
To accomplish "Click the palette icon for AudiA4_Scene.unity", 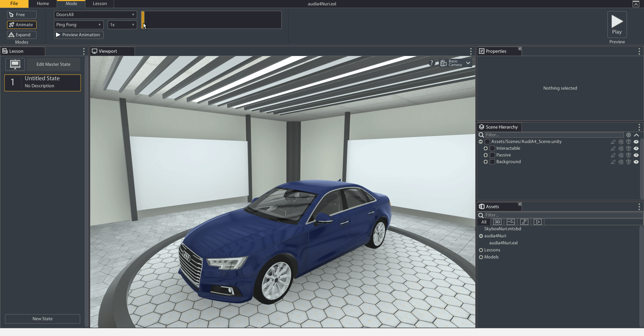I will [x=621, y=142].
